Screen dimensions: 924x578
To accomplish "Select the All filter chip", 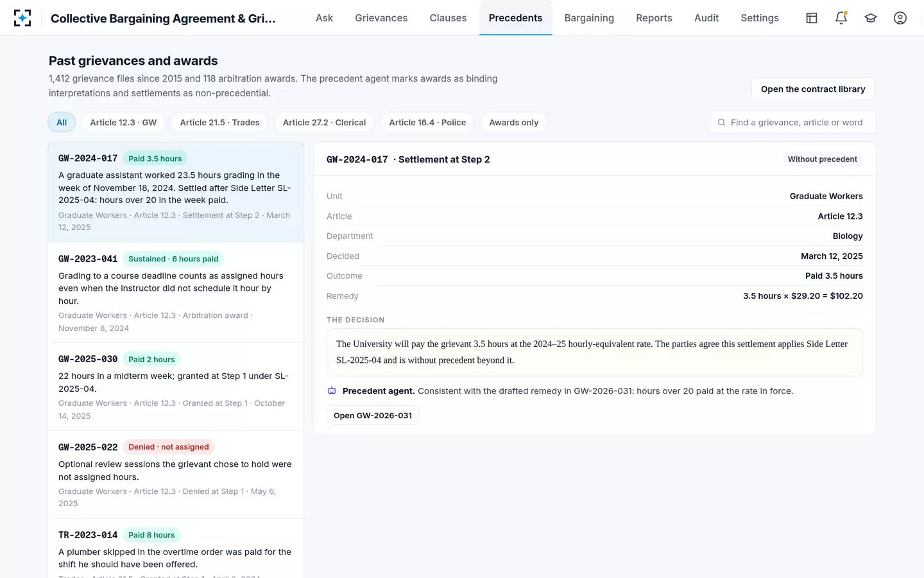I will coord(62,123).
